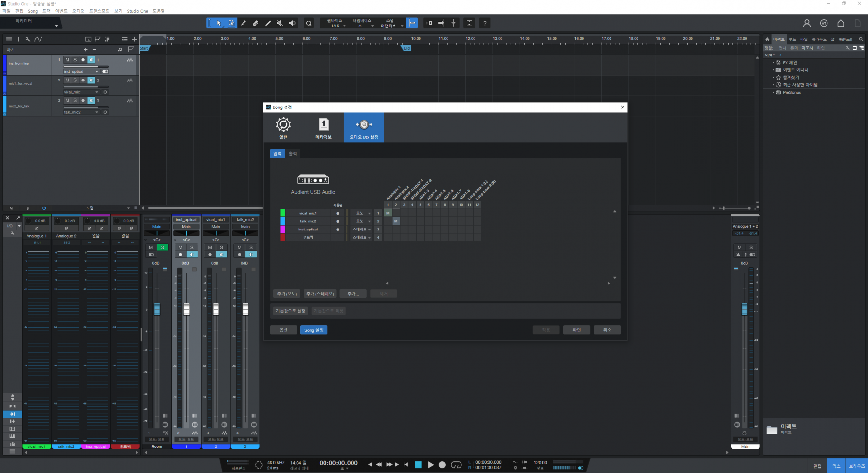Screen dimensions: 868x473
Task: Click the 추가 (스테레오) button
Action: coord(320,294)
